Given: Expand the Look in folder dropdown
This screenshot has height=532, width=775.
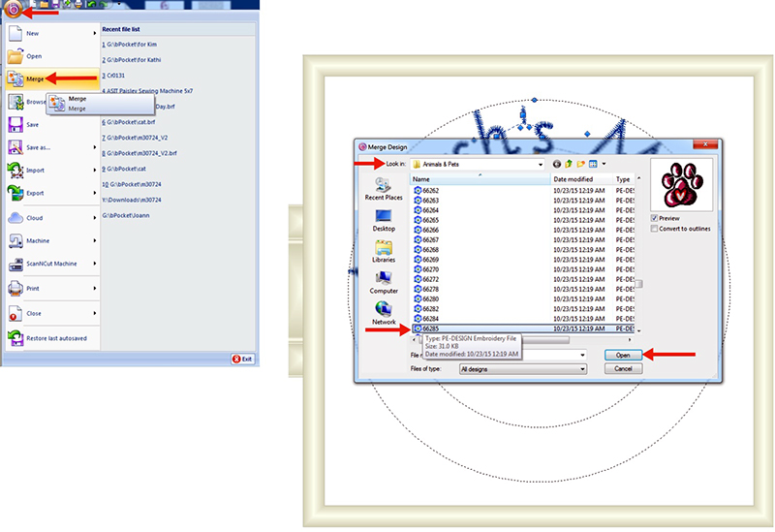Looking at the screenshot, I should 541,165.
